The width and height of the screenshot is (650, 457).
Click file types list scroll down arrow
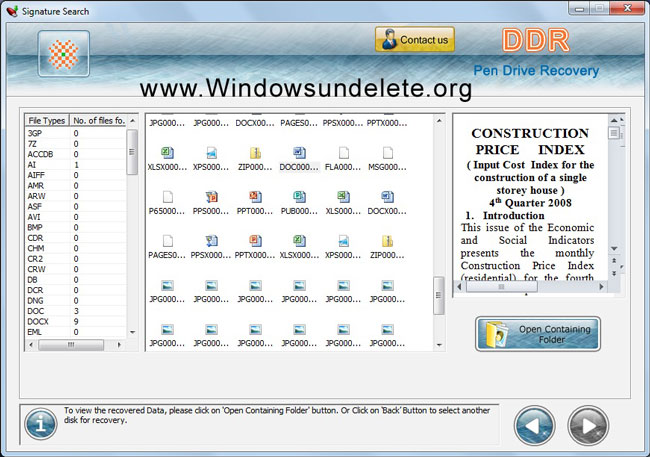[133, 332]
